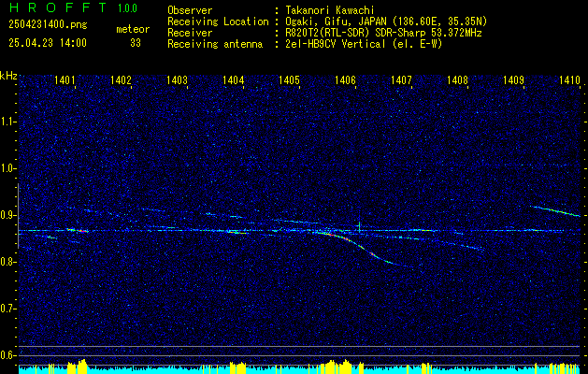Click the 1410 time axis label

point(569,79)
